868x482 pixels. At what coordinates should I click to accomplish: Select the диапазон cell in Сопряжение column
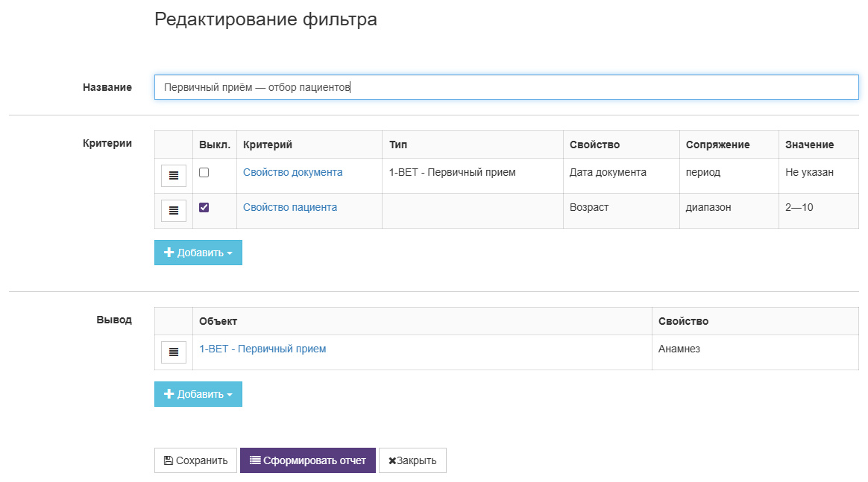(729, 211)
